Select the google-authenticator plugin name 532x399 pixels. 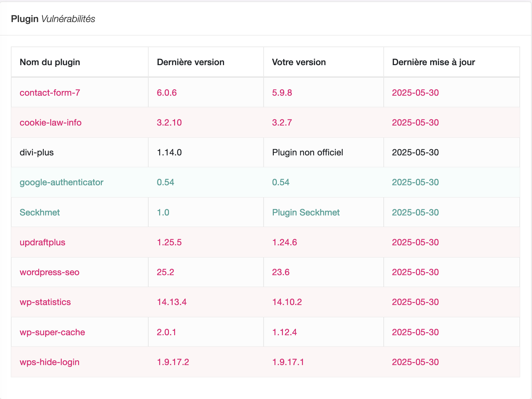(x=61, y=182)
